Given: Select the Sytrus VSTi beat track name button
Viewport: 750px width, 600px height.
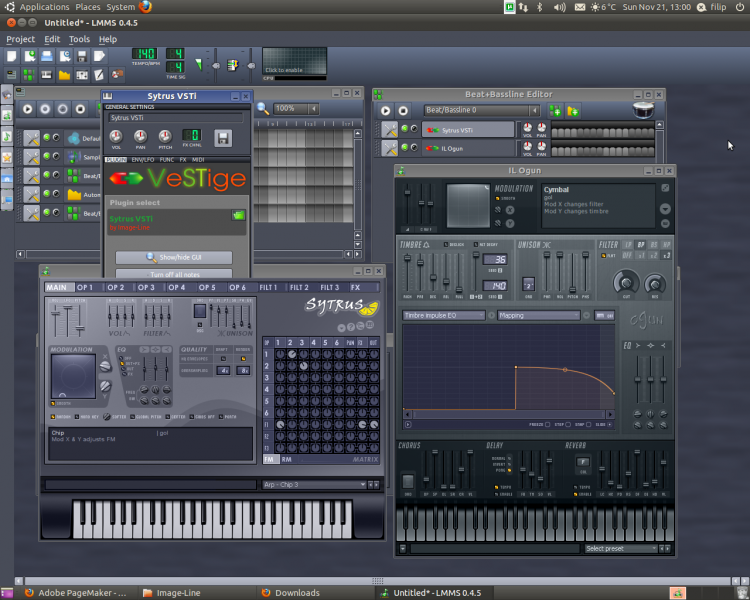Looking at the screenshot, I should [468, 130].
